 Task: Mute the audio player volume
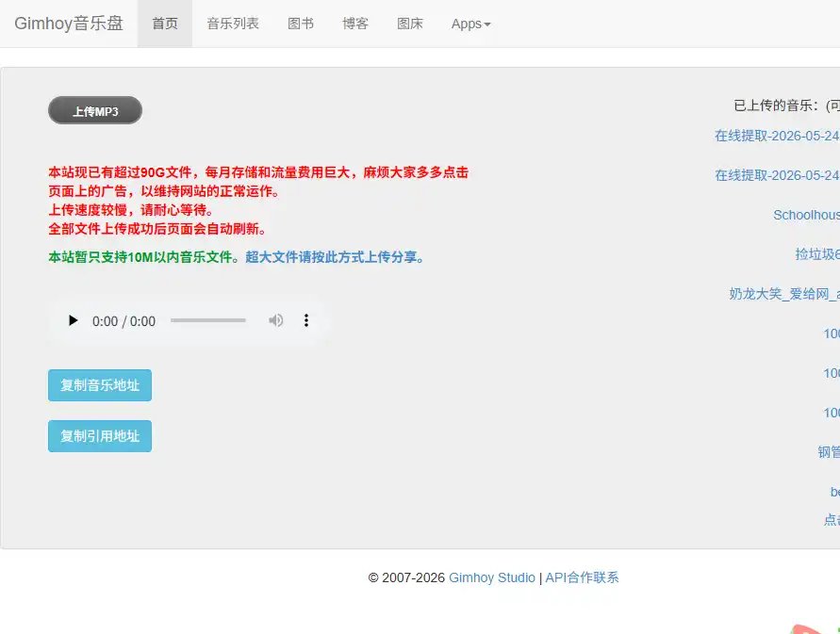(275, 320)
